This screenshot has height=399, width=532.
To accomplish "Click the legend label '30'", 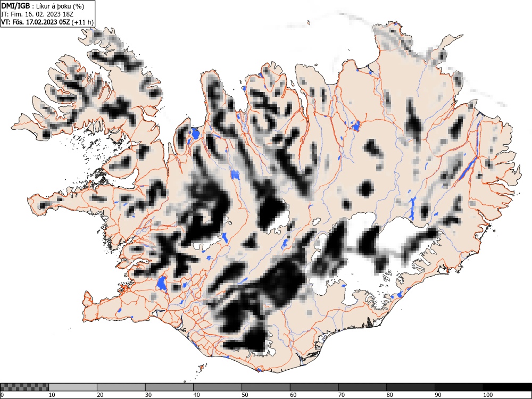I will point(148,395).
